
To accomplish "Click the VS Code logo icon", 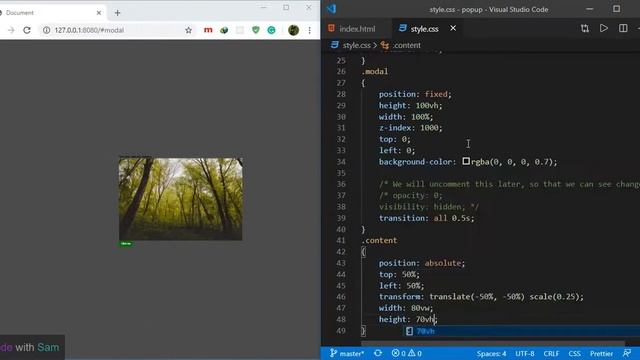I will 331,9.
